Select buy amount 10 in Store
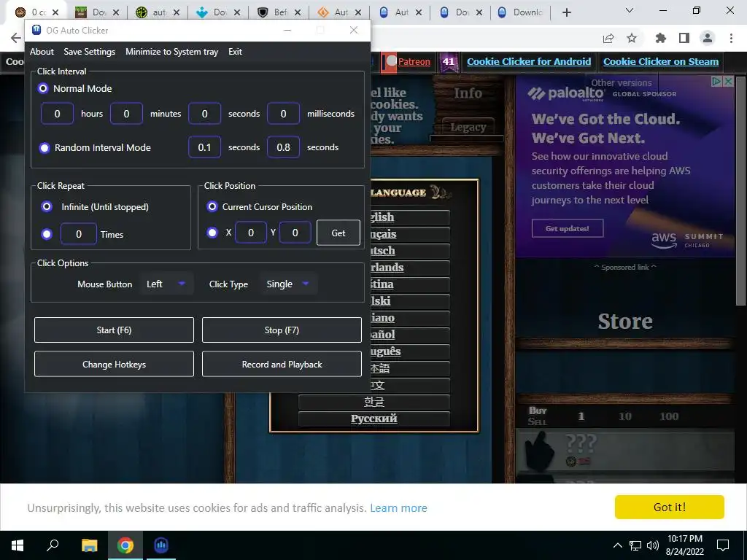 [625, 416]
